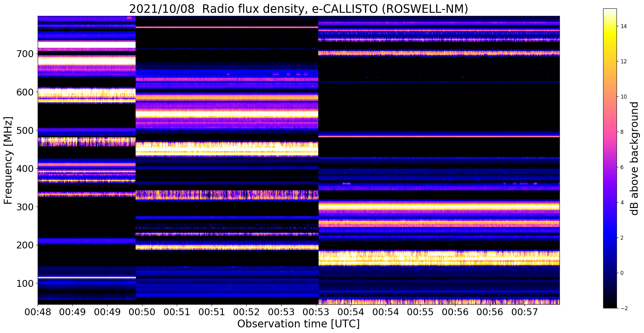Screen dimensions: 644x333
Task: Click the 700 MHz frequency tick label
Action: coord(25,54)
